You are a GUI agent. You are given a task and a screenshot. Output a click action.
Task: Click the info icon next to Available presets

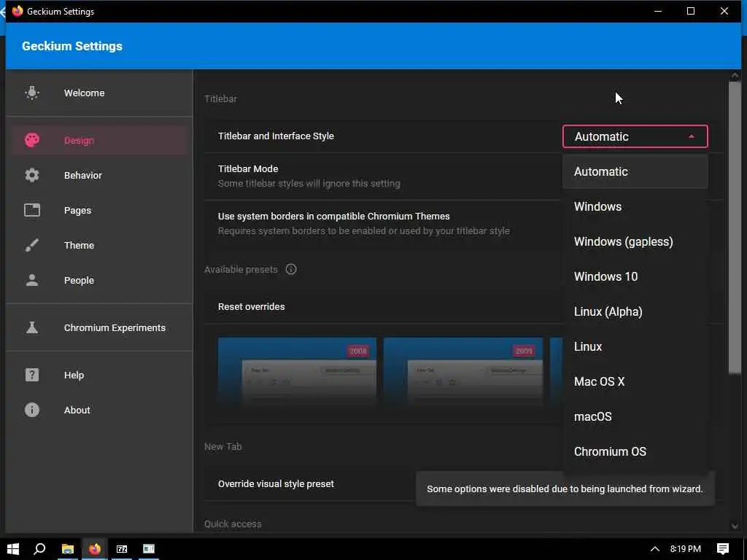[x=291, y=269]
